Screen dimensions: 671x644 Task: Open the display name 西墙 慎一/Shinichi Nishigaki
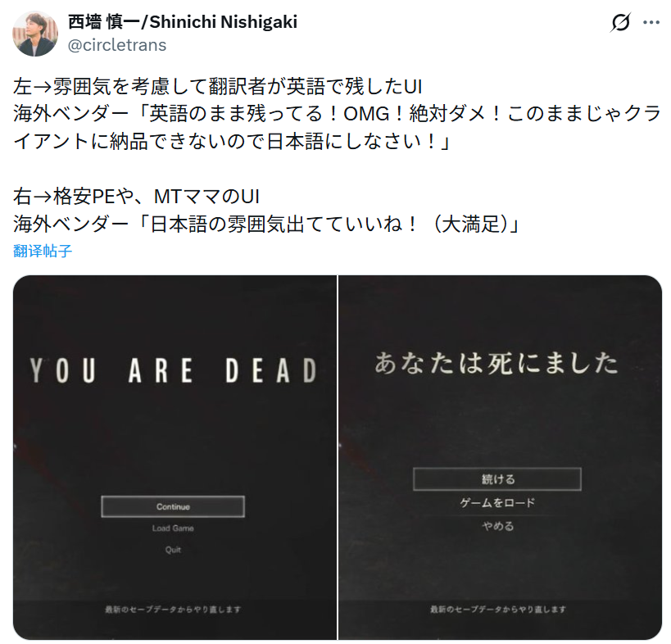point(183,22)
